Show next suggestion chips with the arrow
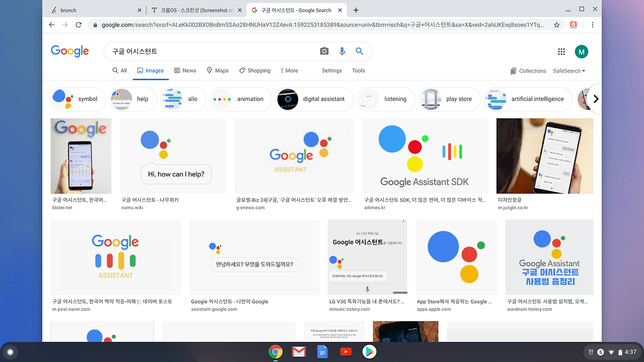 pos(596,99)
